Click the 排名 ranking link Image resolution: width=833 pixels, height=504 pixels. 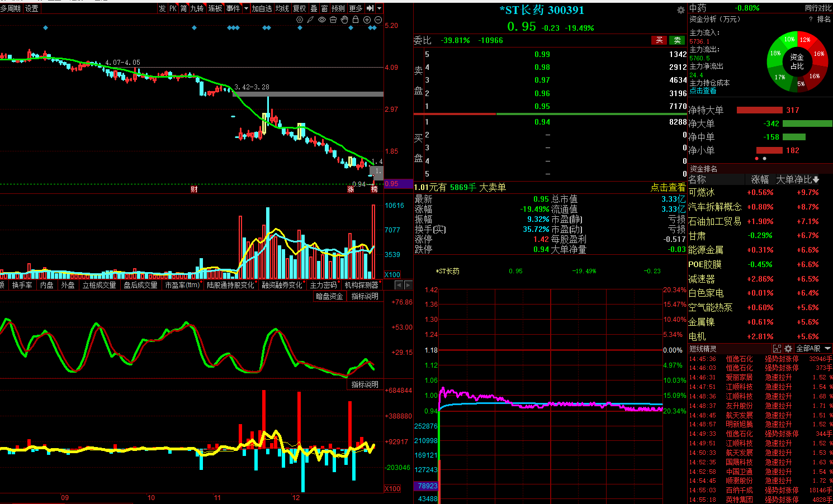point(824,19)
